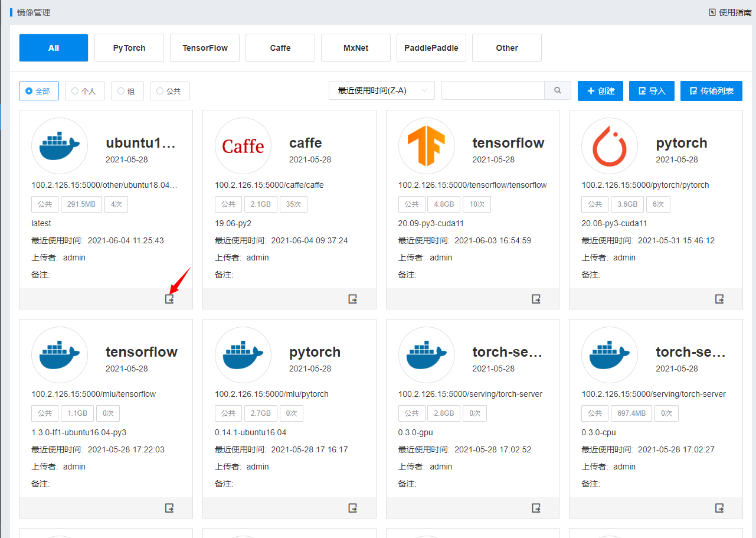
Task: Switch to the PaddlePaddle framework tab
Action: point(431,48)
